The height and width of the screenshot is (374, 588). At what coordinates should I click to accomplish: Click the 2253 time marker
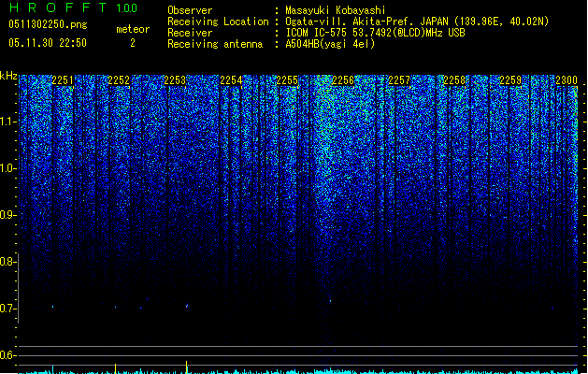click(x=175, y=80)
